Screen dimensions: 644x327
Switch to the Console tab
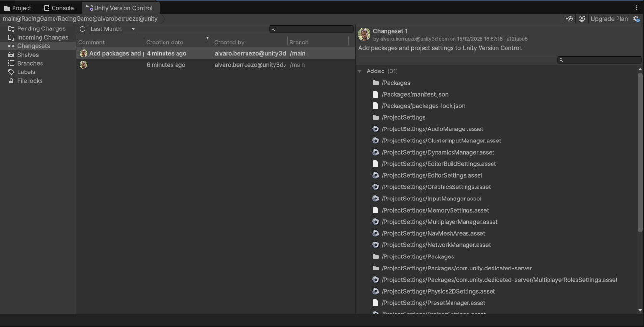(x=59, y=8)
